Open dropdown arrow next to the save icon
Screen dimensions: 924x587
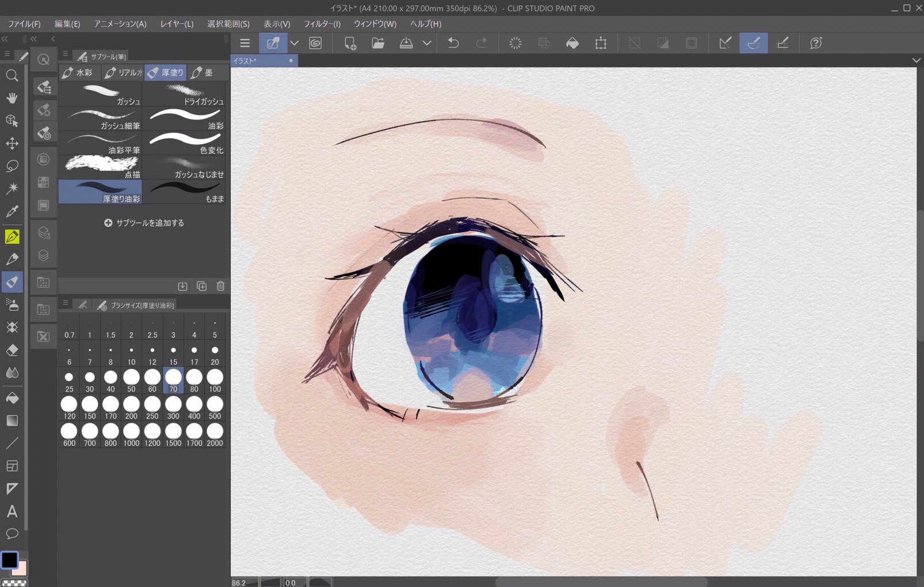point(427,43)
